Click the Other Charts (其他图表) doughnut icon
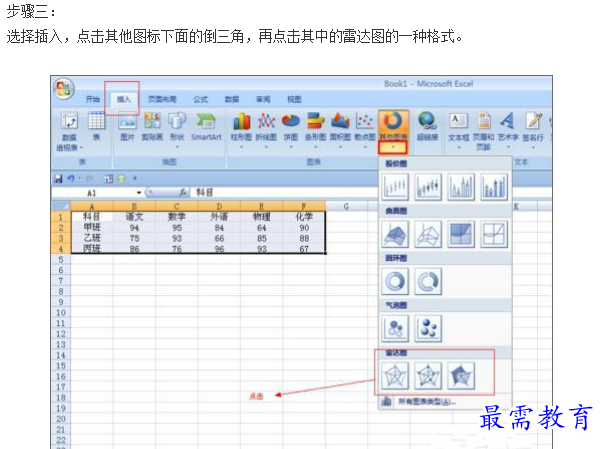 [x=393, y=121]
